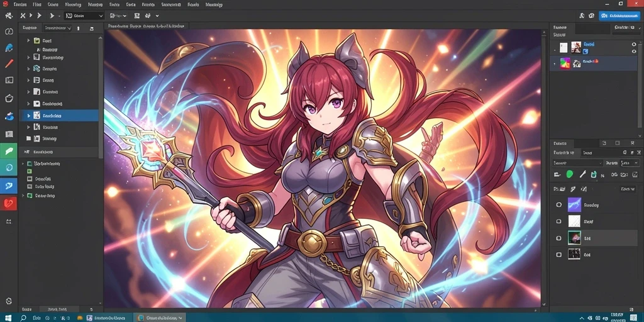Expand the colorful gradient layer row arrow
Image resolution: width=644 pixels, height=322 pixels.
555,64
